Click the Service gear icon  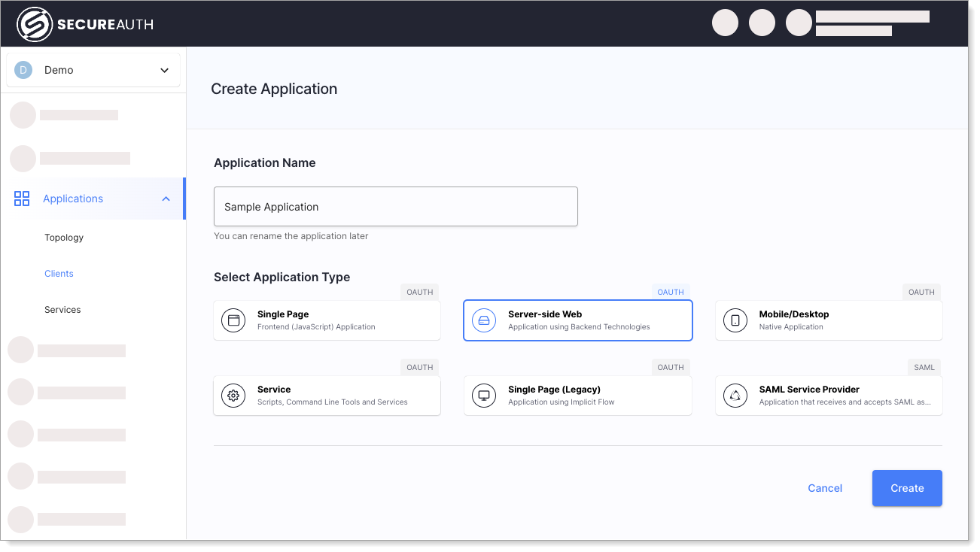233,396
